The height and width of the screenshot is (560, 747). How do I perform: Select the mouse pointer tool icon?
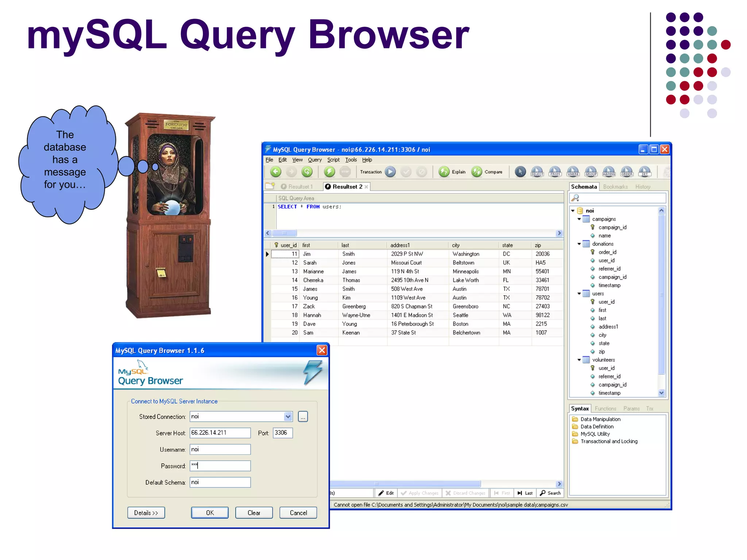[520, 172]
